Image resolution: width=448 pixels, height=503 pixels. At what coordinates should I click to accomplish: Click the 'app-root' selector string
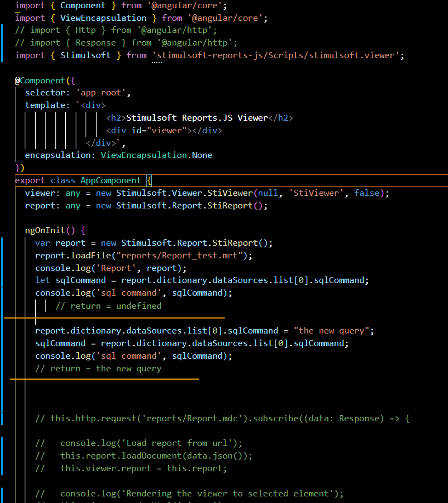(101, 93)
